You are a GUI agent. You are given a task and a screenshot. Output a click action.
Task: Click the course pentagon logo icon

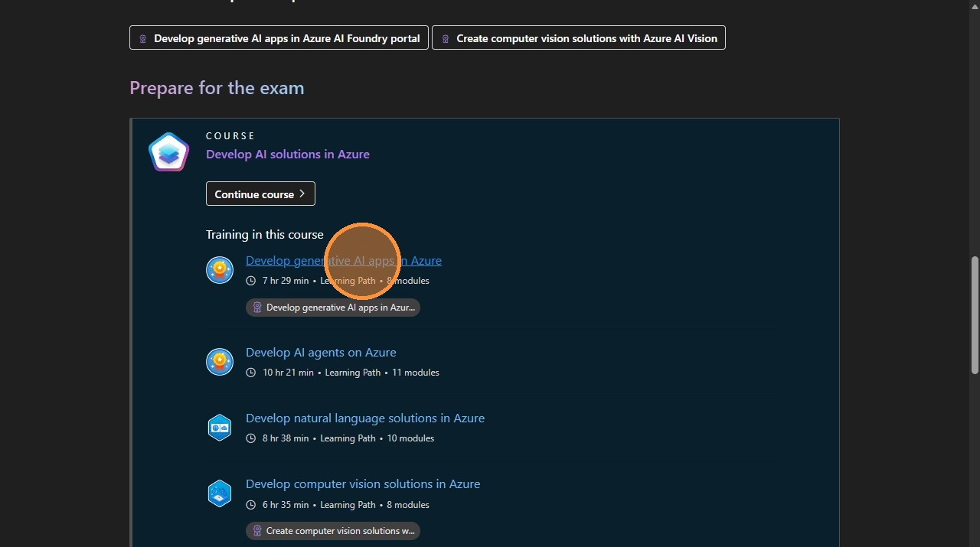(x=168, y=151)
